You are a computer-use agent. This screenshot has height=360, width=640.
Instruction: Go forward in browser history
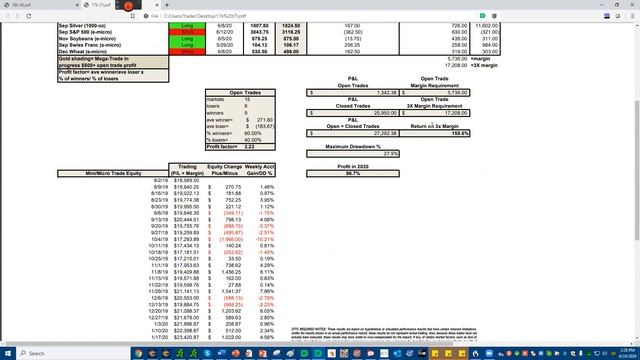[18, 16]
